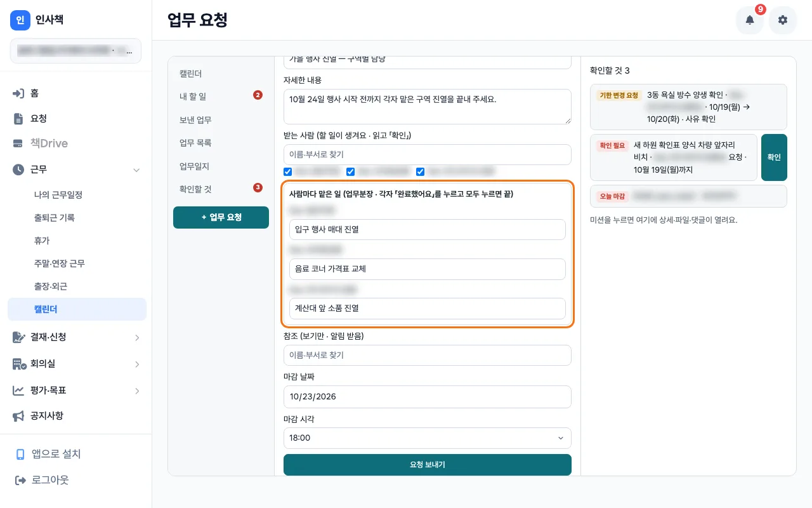
Task: Open the 마감 시각 18:00 dropdown
Action: 428,438
